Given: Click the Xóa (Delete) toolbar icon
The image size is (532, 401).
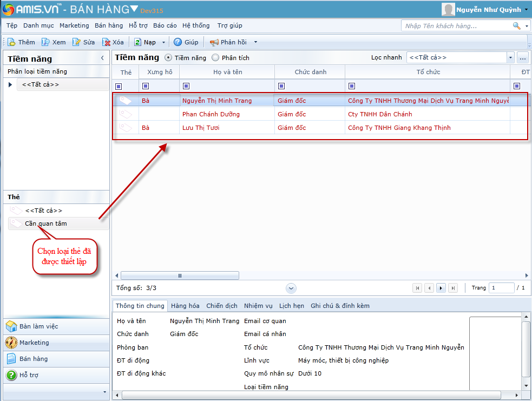Looking at the screenshot, I should [x=107, y=42].
